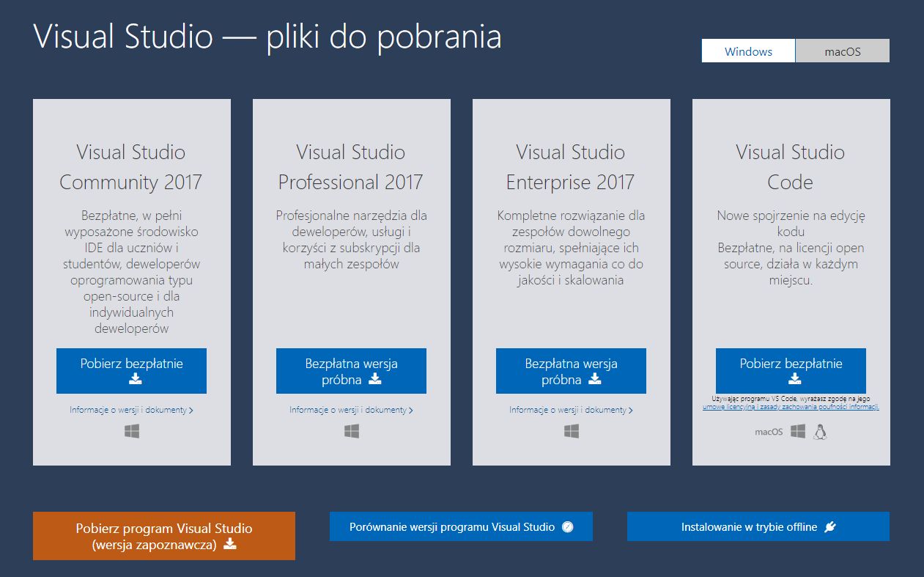
Task: Click Windows logo icon in Professional card
Action: (352, 432)
